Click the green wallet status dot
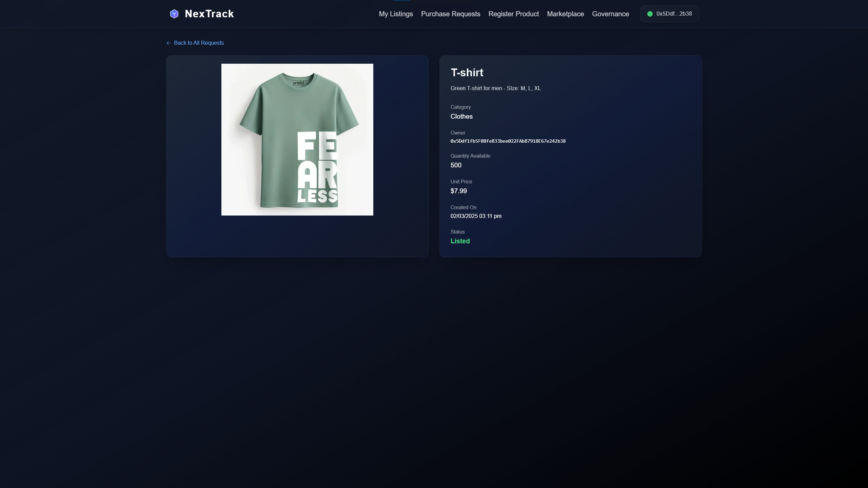The height and width of the screenshot is (488, 868). (x=650, y=14)
